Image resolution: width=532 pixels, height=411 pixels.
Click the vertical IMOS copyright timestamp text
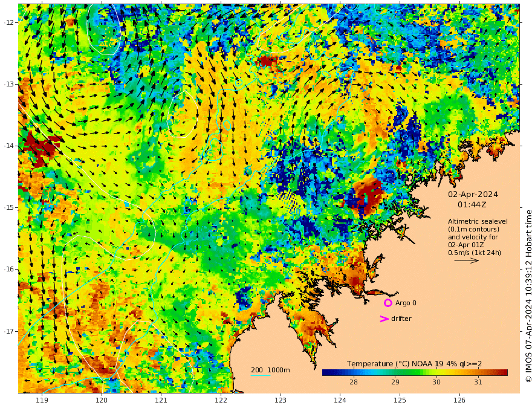click(528, 296)
